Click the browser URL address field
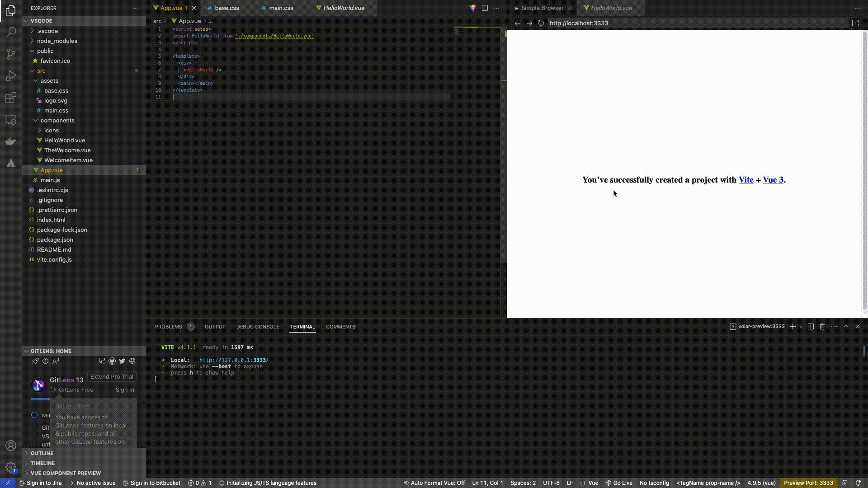This screenshot has height=488, width=868. click(x=696, y=23)
